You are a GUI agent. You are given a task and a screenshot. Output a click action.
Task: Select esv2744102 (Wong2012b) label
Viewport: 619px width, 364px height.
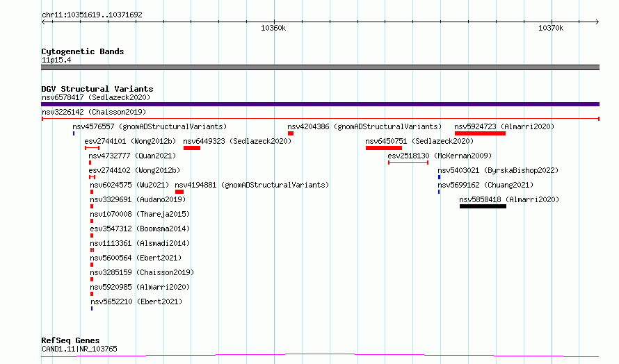[x=134, y=170]
